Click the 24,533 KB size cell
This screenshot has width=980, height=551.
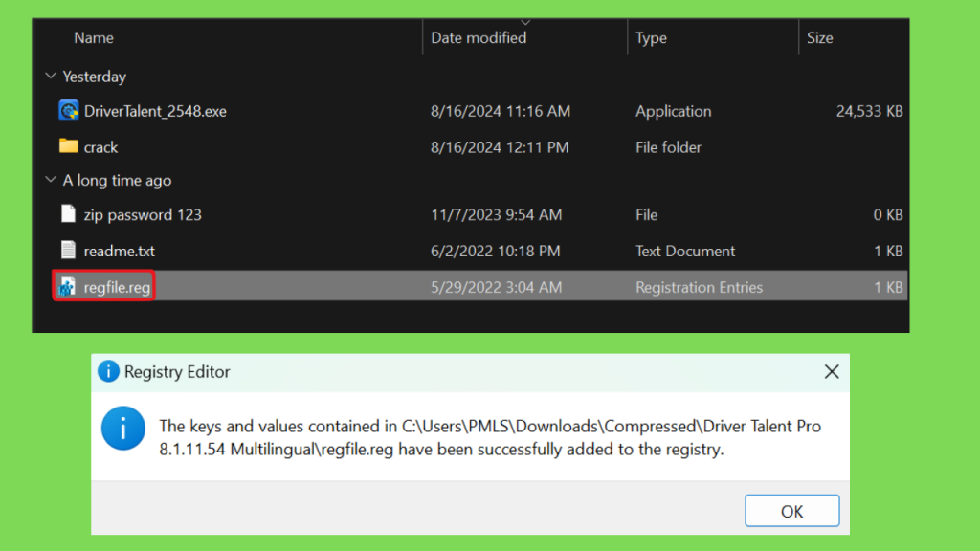point(869,111)
